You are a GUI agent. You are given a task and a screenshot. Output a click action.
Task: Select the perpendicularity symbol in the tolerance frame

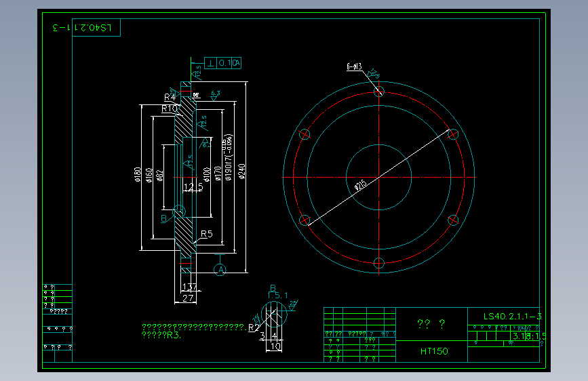pyautogui.click(x=211, y=63)
